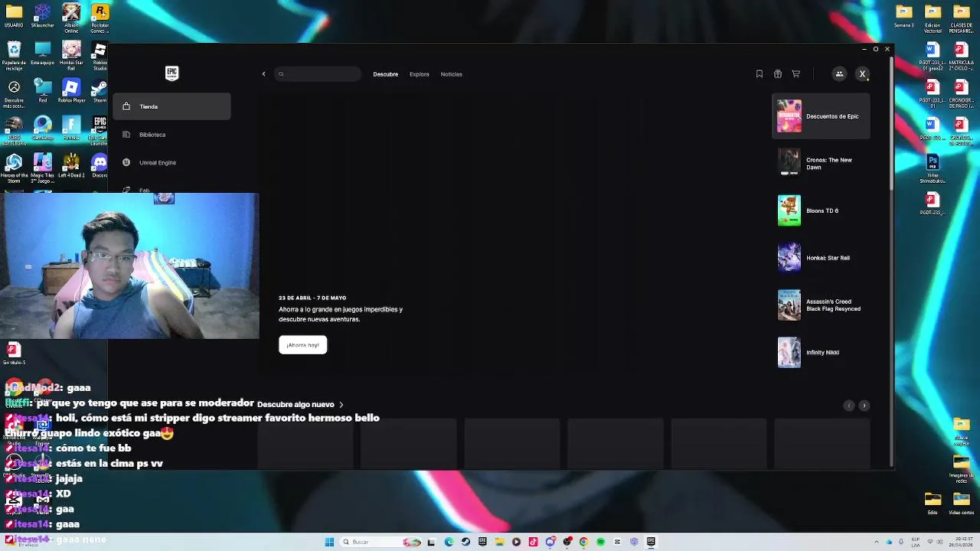Open Bloons TD 6 carousel item
980x551 pixels.
821,210
